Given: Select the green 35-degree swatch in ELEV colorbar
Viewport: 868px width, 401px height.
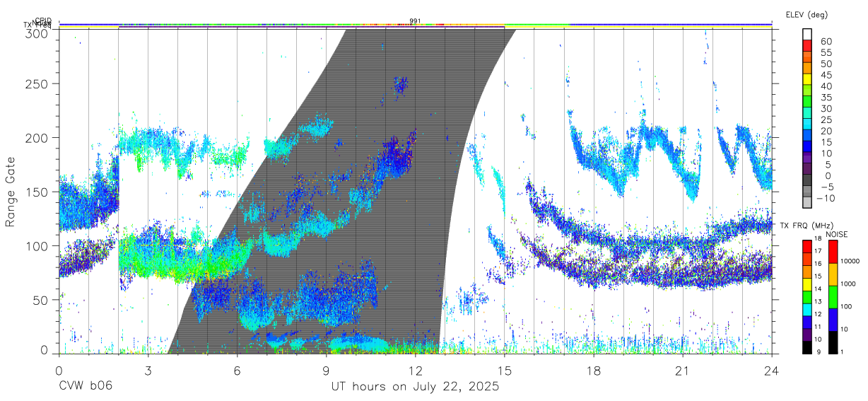Looking at the screenshot, I should (807, 102).
